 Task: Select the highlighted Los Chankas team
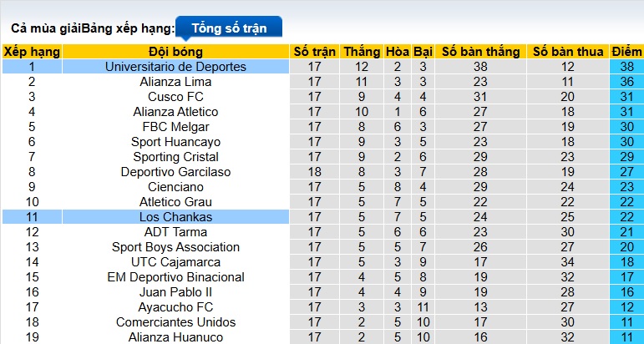click(x=175, y=217)
